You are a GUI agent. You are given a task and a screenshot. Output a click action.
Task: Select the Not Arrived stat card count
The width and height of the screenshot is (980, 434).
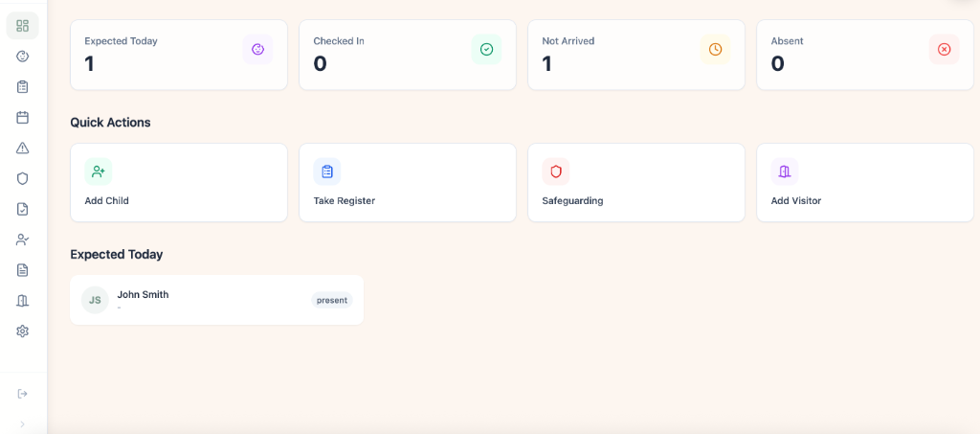pyautogui.click(x=546, y=64)
